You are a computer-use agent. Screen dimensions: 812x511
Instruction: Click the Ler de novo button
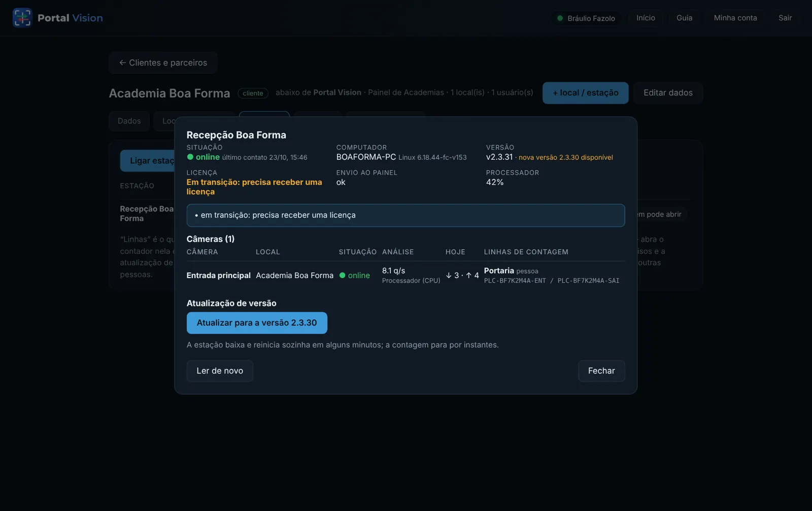coord(220,371)
